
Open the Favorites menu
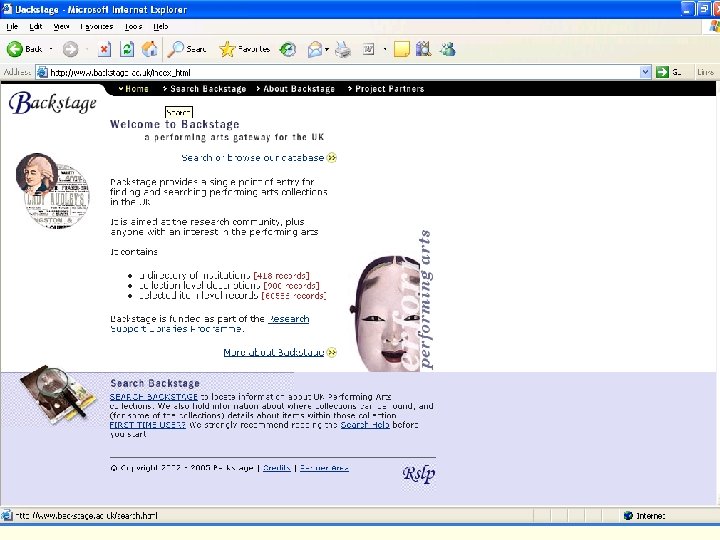96,27
